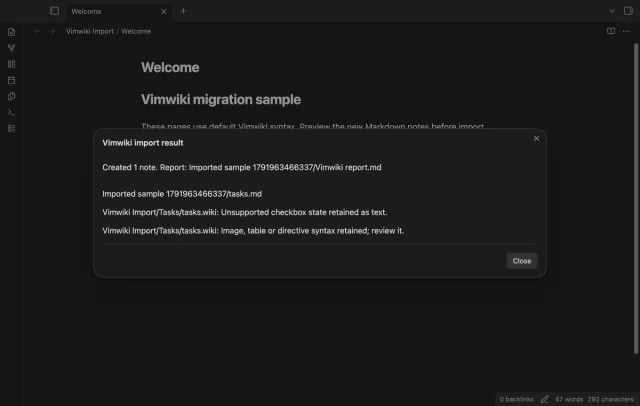Toggle the left sidebar icon
Viewport: 640px width, 406px height.
point(54,11)
